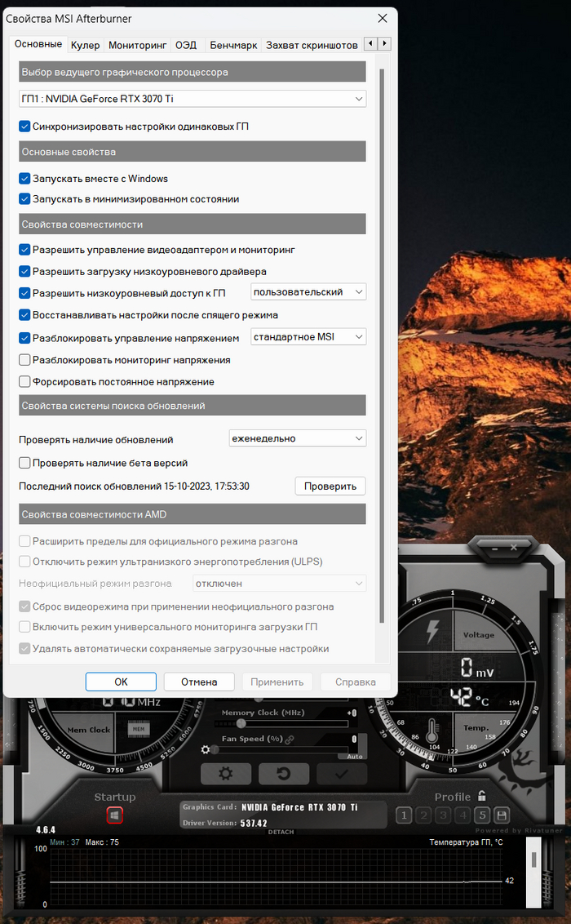The height and width of the screenshot is (924, 571).
Task: Enable Форсировать постоянное напряжение
Action: pos(24,382)
